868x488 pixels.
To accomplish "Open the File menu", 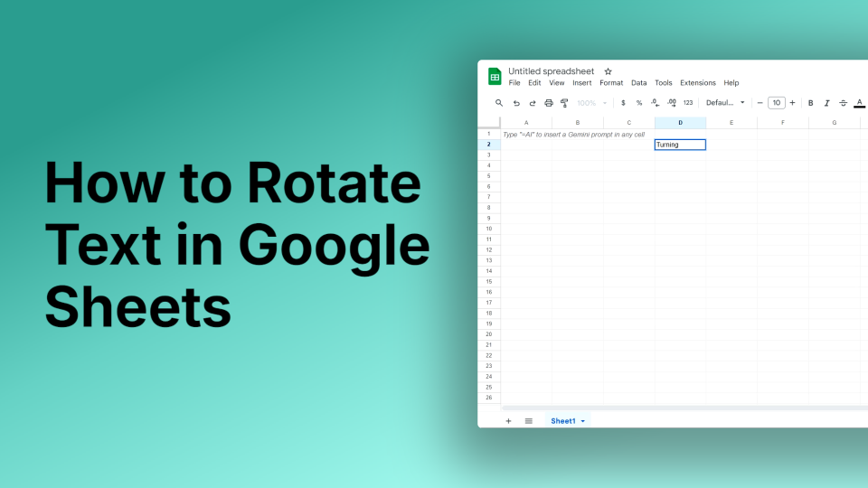I will pos(514,83).
